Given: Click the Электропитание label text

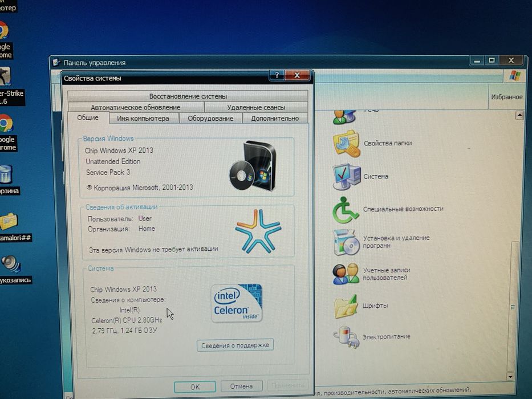Looking at the screenshot, I should (x=387, y=336).
